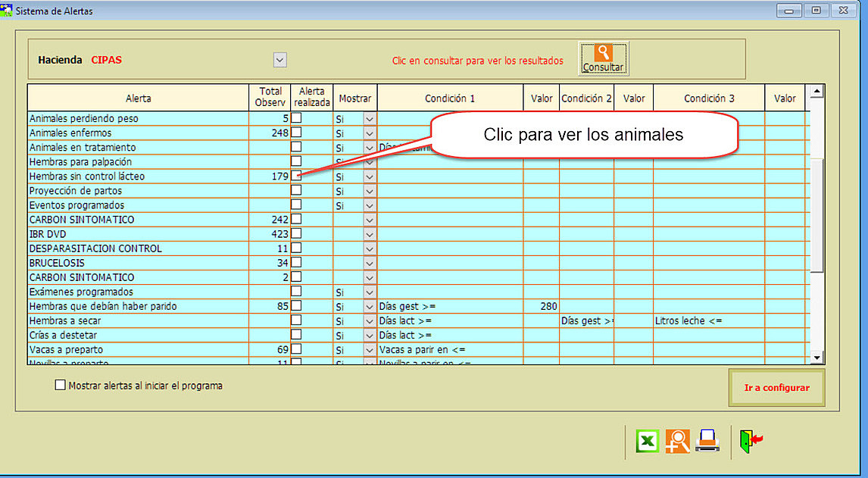Click the Total Observ column header
Viewport: 868px width, 478px height.
pyautogui.click(x=270, y=97)
